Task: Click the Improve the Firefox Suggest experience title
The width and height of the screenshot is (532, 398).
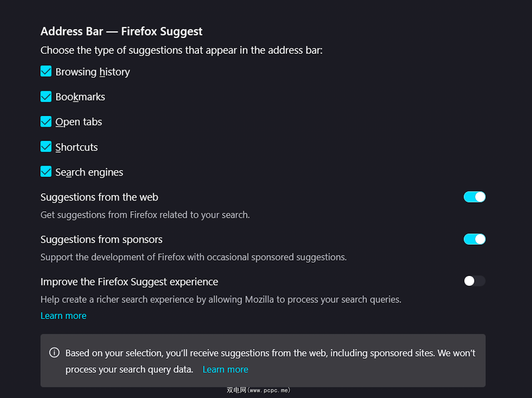Action: (x=129, y=282)
